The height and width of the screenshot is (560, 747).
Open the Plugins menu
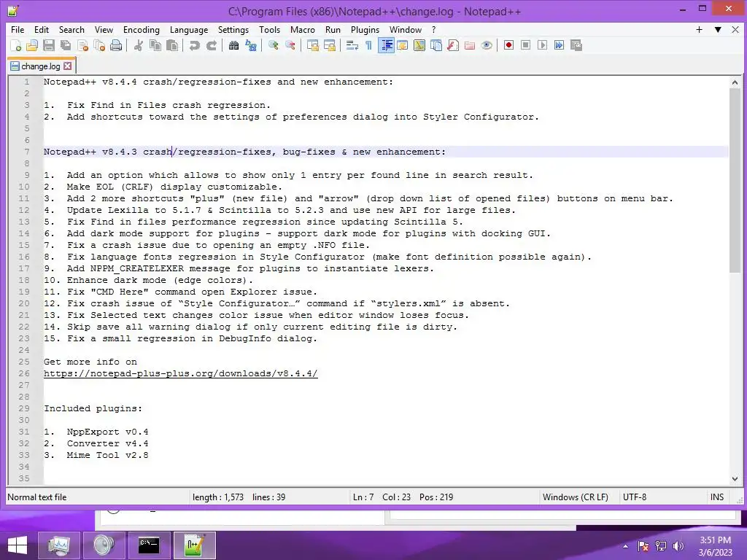coord(365,29)
